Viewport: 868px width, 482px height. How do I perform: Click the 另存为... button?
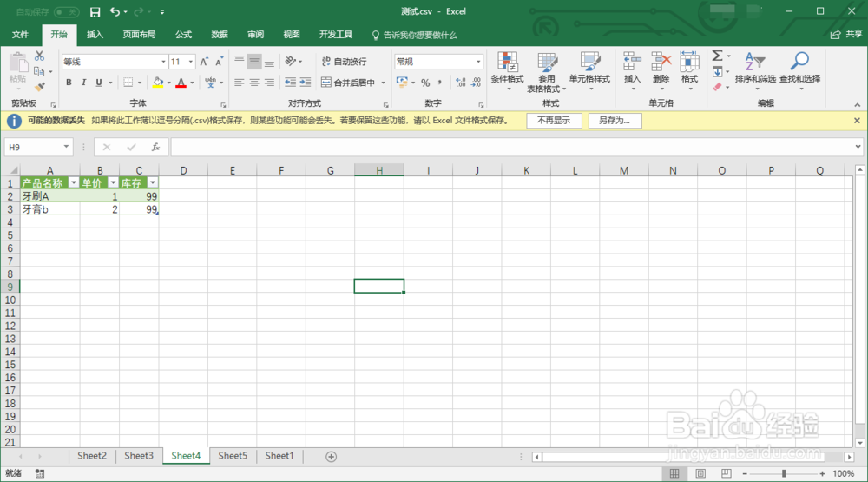click(x=615, y=120)
